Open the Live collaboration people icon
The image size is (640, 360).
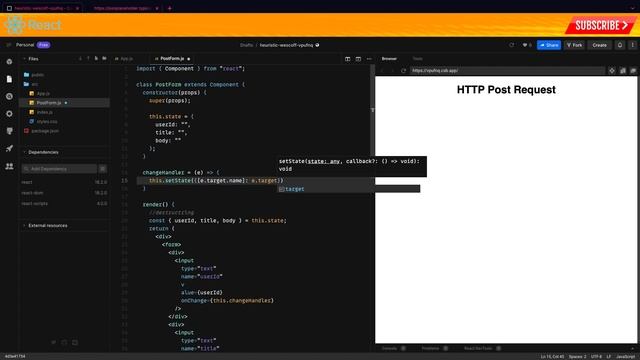coord(9,166)
